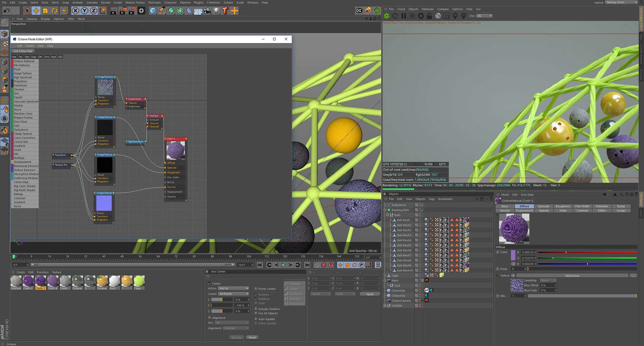Open the Chn channel dropdown
Screen dimensions: 644x346
pyautogui.click(x=484, y=16)
